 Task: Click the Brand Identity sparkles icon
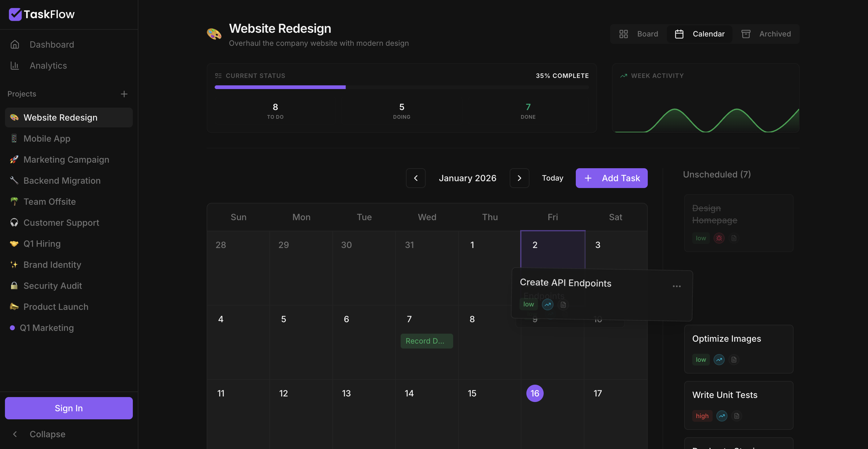pyautogui.click(x=14, y=264)
